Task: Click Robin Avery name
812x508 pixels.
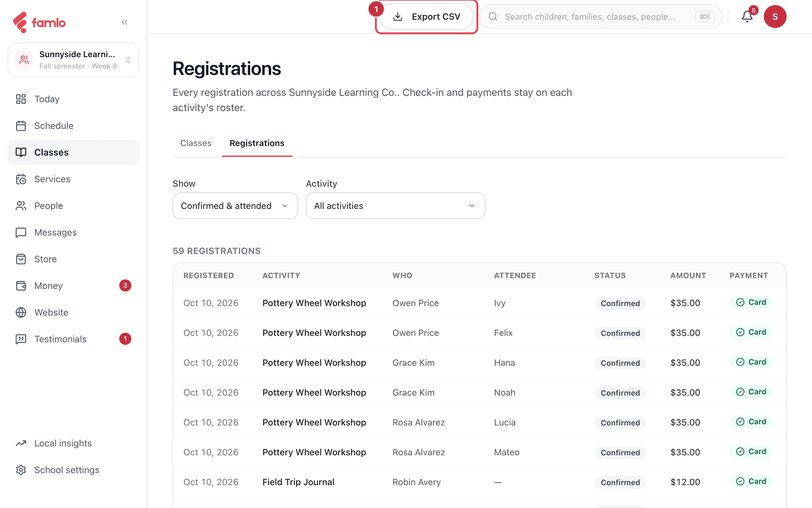Action: coord(416,482)
